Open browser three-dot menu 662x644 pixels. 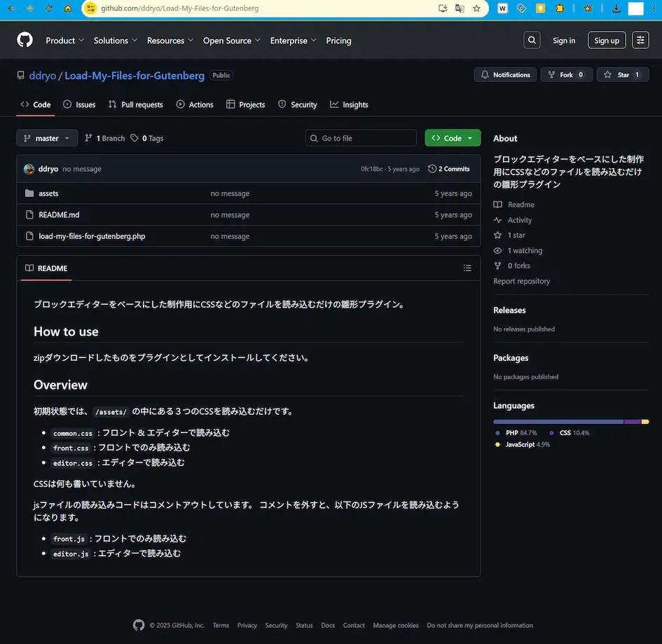[654, 8]
